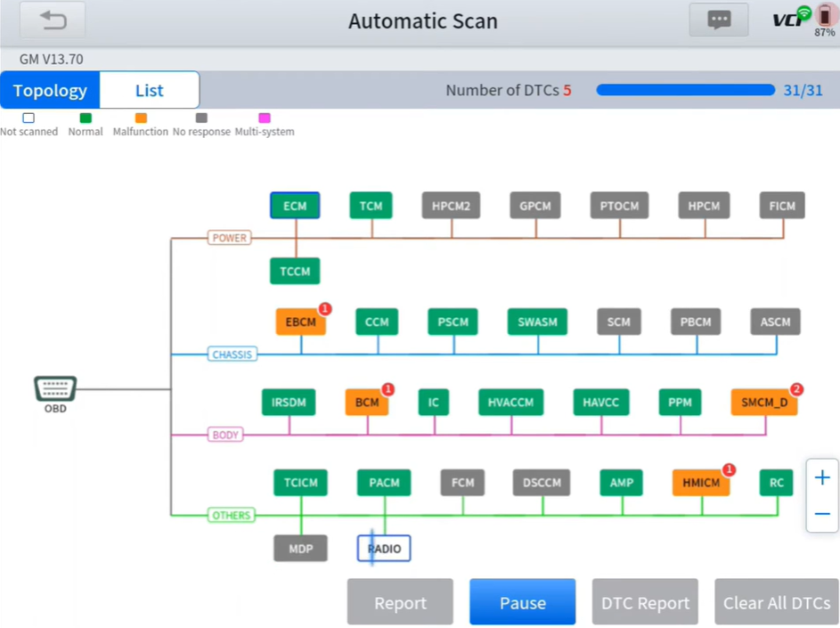Click the orange Malfunction legend swatch
840x628 pixels.
click(141, 118)
